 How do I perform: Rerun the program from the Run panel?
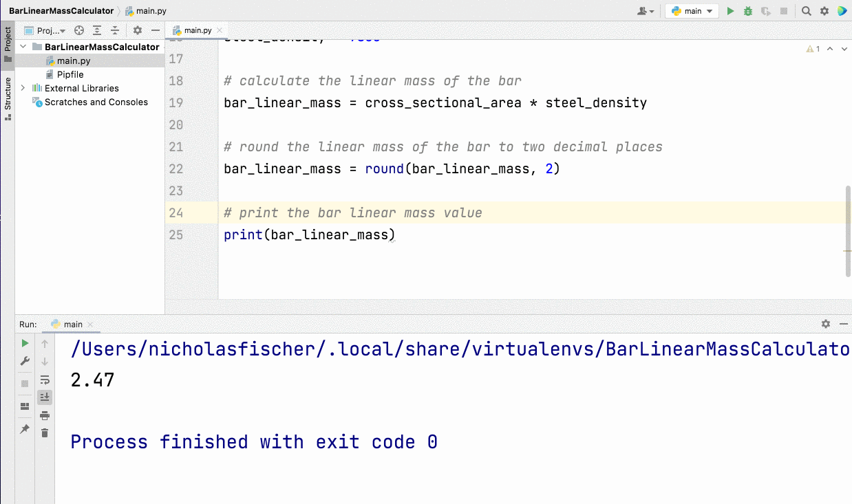[25, 342]
